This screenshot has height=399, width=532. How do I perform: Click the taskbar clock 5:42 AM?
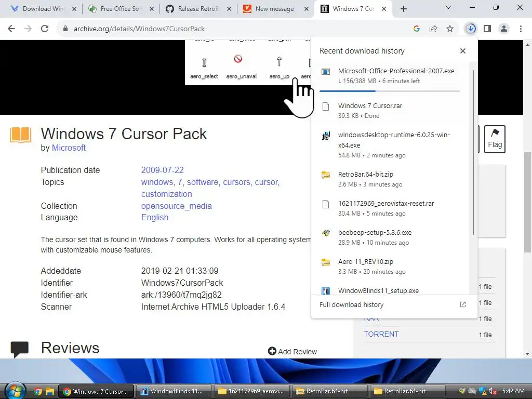pos(513,391)
